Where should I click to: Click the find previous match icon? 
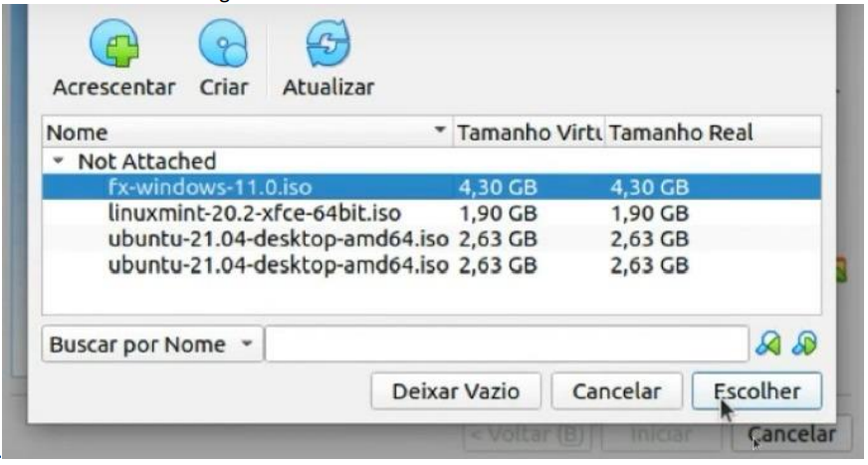click(x=768, y=345)
